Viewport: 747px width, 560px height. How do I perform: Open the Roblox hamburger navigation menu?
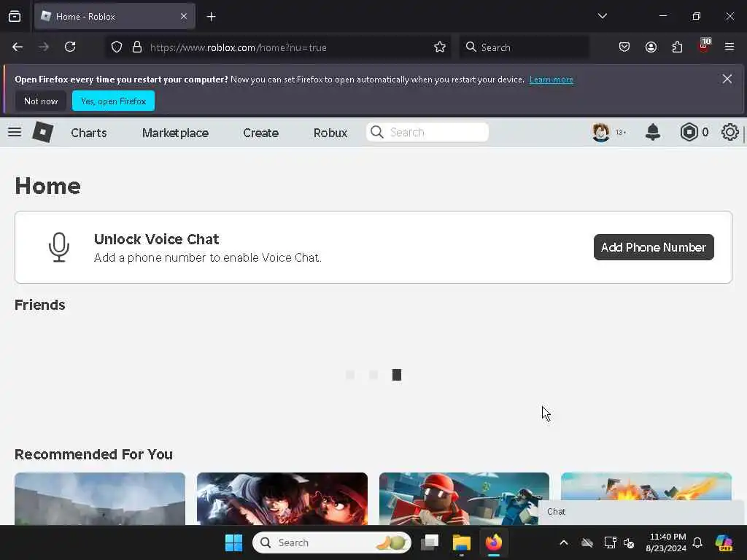coord(15,132)
